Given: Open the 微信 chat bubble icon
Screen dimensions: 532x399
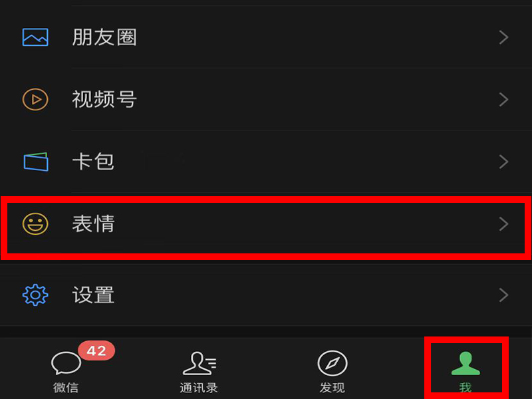Looking at the screenshot, I should tap(66, 363).
